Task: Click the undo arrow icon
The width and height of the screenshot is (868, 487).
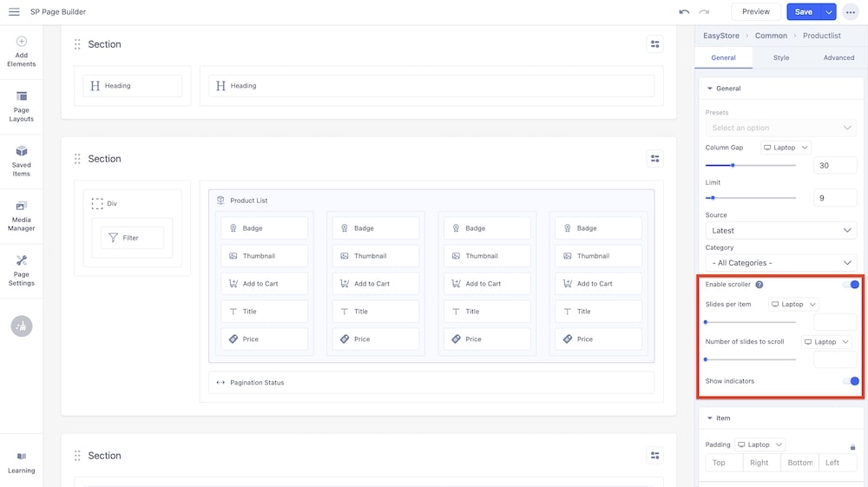Action: coord(684,12)
